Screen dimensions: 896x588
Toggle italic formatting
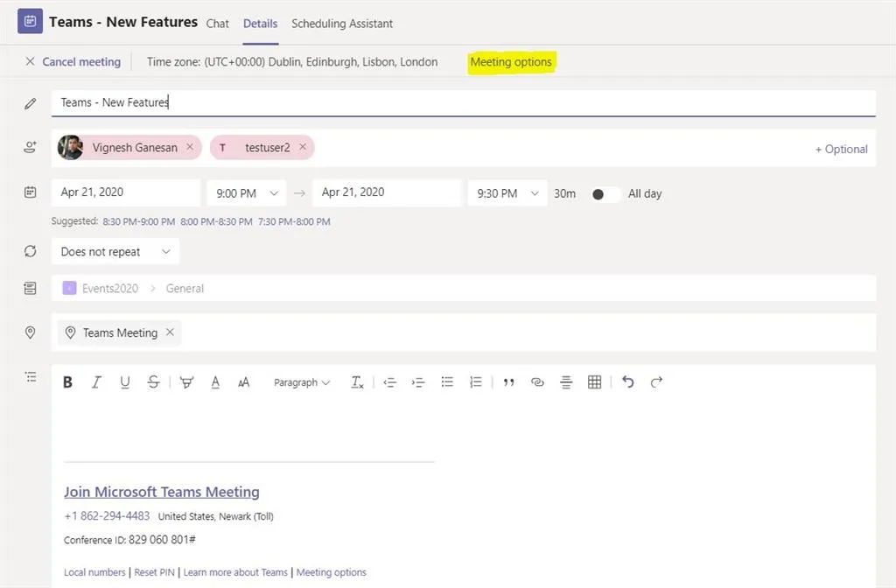[96, 382]
